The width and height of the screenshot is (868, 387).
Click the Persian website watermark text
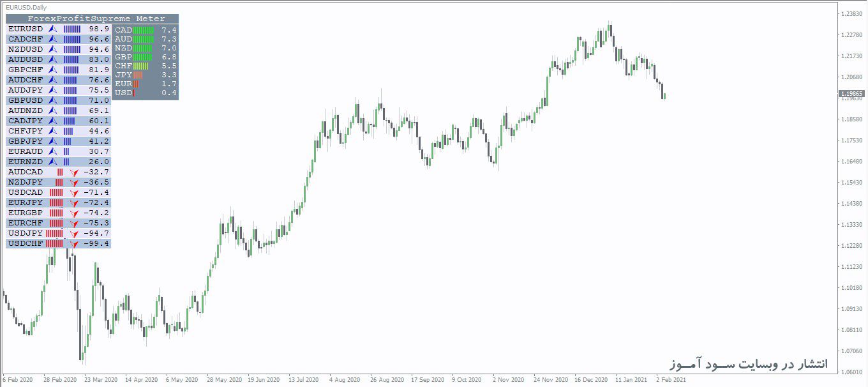pyautogui.click(x=748, y=363)
